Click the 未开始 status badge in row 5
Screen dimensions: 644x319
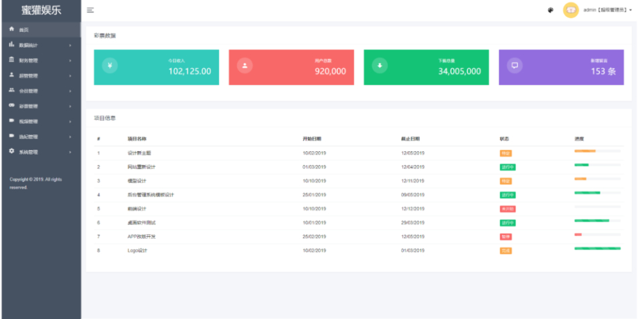coord(507,209)
